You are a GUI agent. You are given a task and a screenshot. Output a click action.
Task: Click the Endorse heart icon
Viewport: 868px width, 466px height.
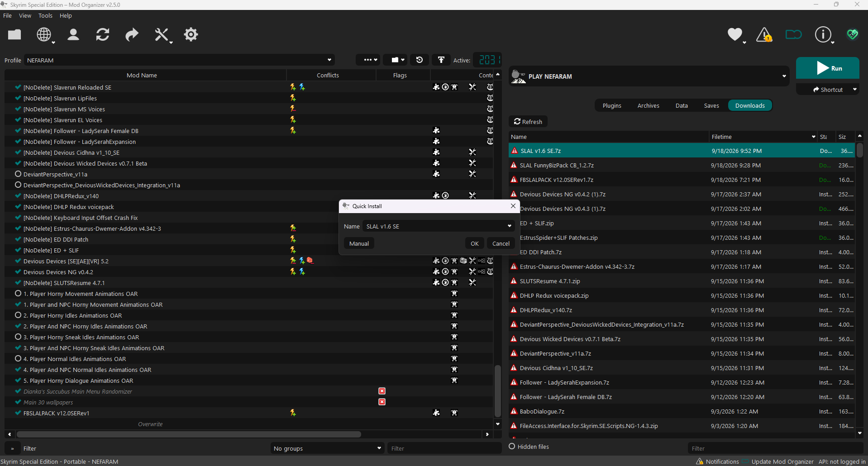click(x=735, y=34)
